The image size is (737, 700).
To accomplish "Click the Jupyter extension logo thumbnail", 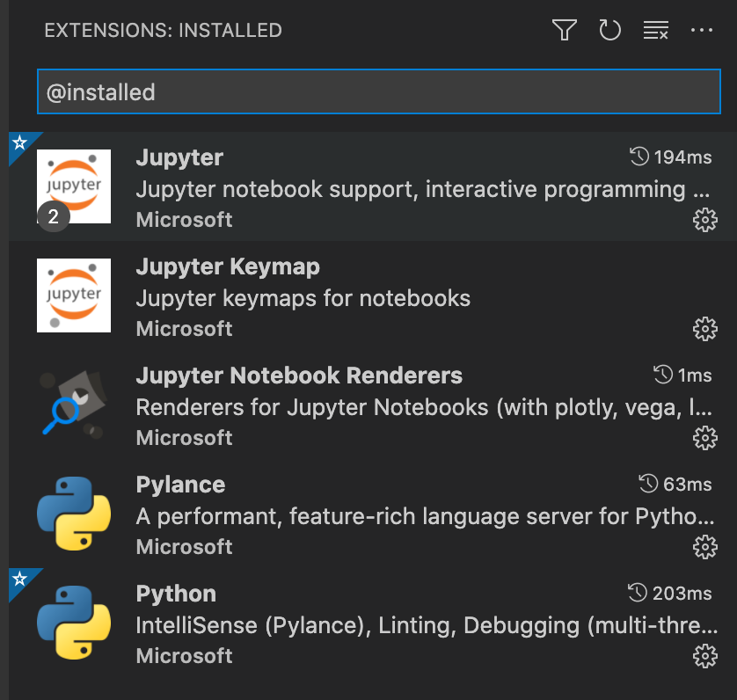I will [74, 186].
